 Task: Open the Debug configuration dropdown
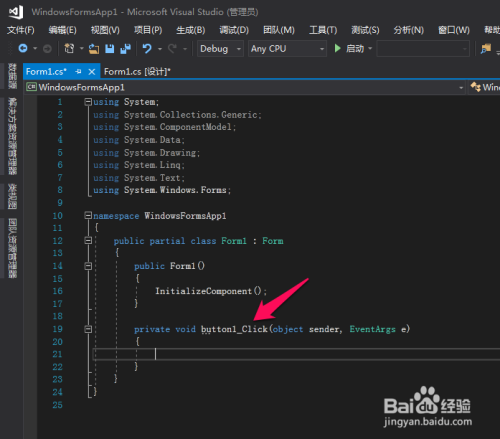click(220, 49)
